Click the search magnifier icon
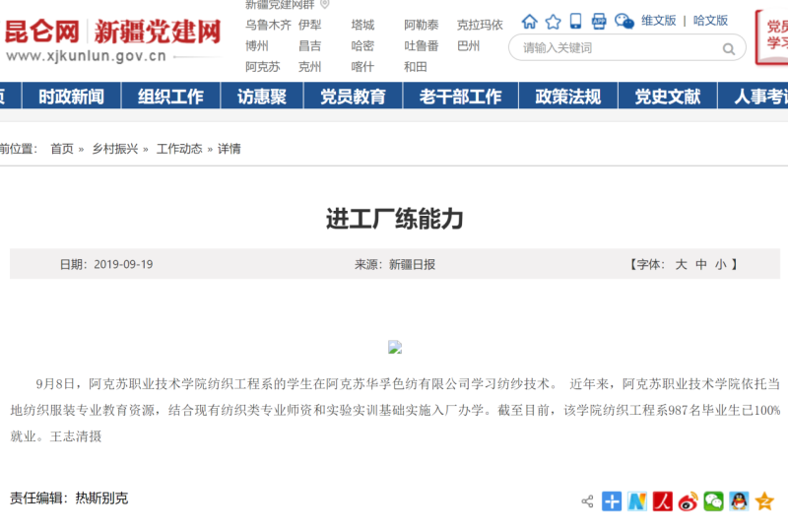Image resolution: width=788 pixels, height=532 pixels. click(x=729, y=48)
